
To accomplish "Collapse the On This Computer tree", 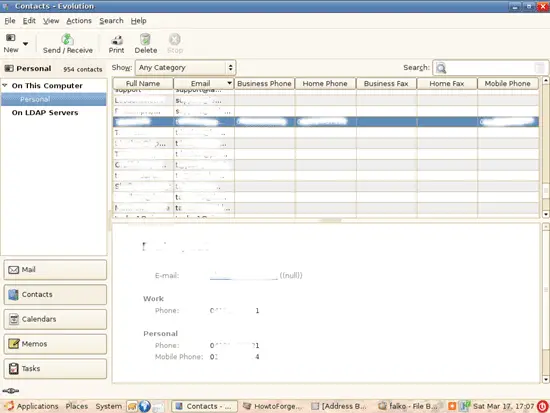I will pos(5,85).
